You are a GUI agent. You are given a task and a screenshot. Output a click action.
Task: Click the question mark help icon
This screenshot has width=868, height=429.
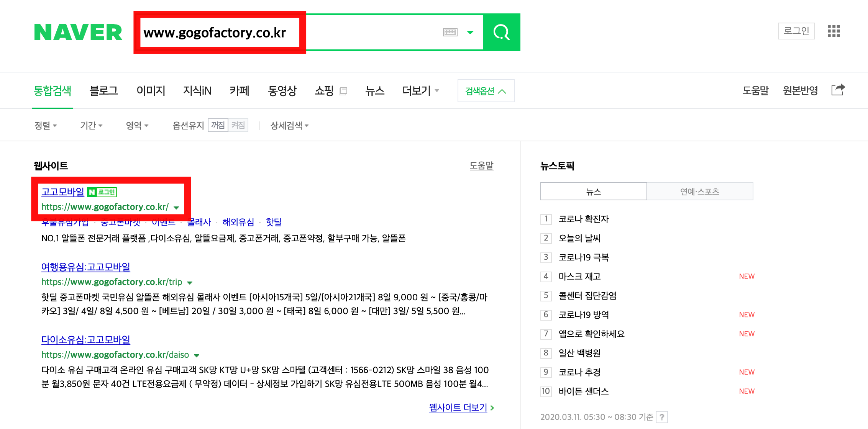[662, 417]
